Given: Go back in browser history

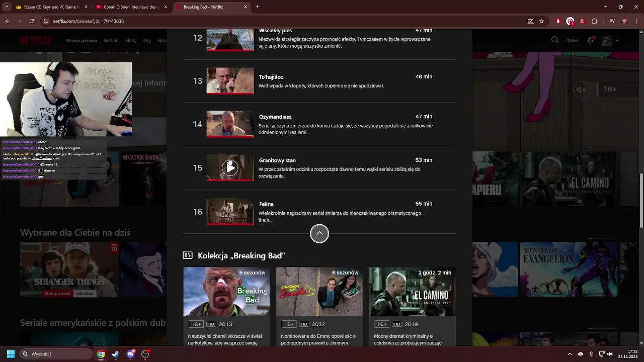Looking at the screenshot, I should [8, 21].
